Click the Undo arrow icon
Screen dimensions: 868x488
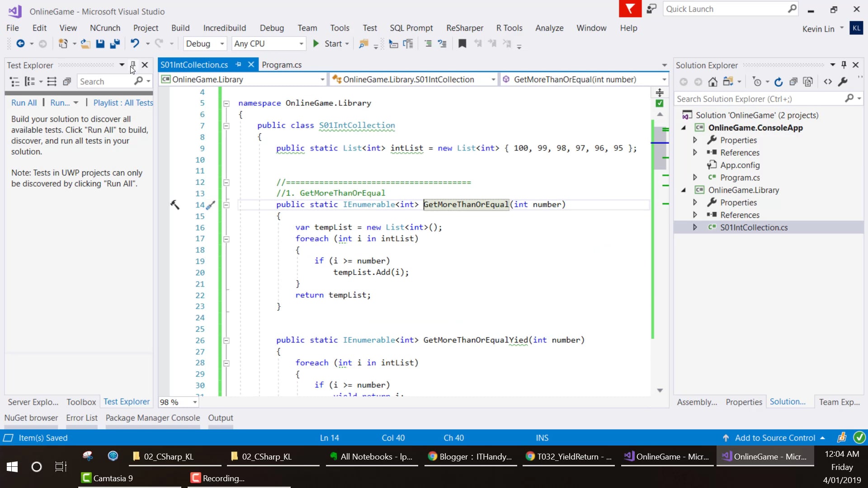click(x=135, y=43)
